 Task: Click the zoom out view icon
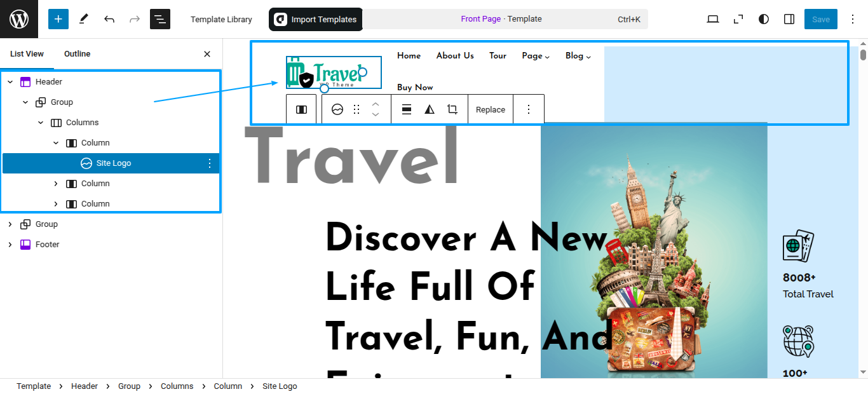pos(738,19)
